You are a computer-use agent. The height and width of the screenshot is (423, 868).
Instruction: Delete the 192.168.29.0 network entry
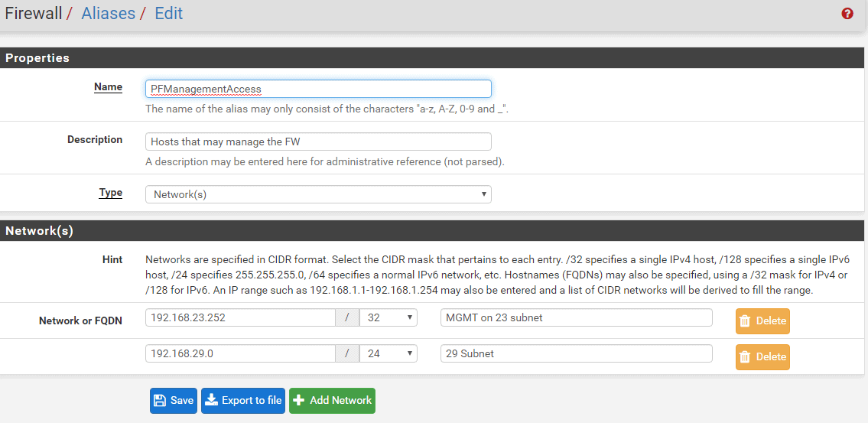click(762, 357)
